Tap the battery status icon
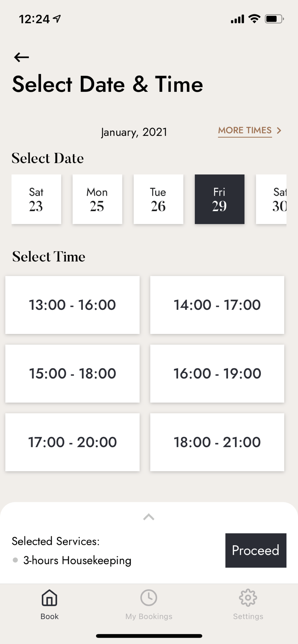The width and height of the screenshot is (298, 644). point(274,19)
